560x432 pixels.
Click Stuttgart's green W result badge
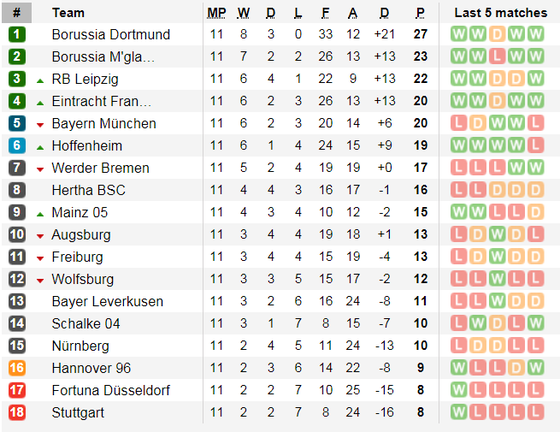(459, 412)
